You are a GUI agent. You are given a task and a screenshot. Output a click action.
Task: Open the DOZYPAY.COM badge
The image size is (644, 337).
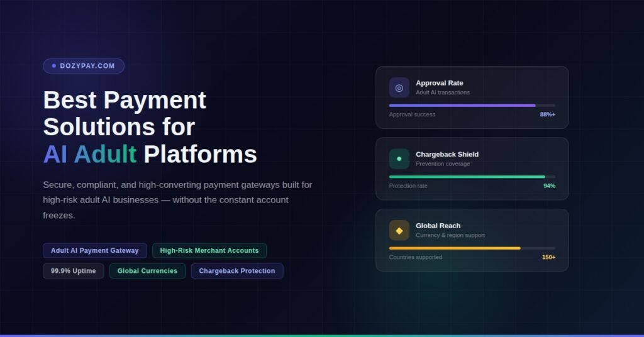click(x=84, y=65)
